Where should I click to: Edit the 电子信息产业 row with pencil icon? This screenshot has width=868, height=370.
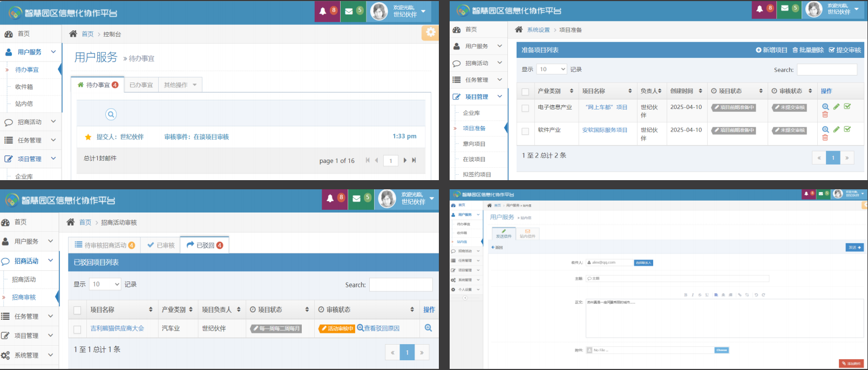(x=836, y=107)
